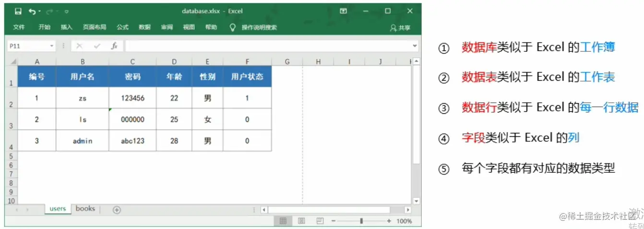Click the previous sheet navigation arrow

17,210
